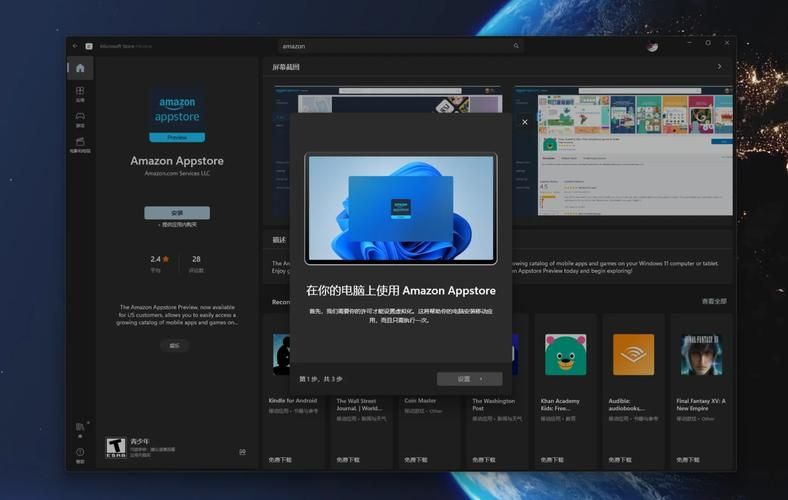Click the Audible audiobooks app icon
Screen dimensions: 788x500
[633, 355]
